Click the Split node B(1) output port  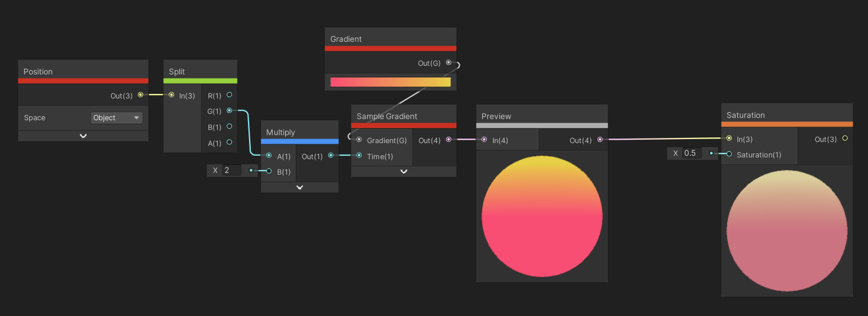point(229,127)
